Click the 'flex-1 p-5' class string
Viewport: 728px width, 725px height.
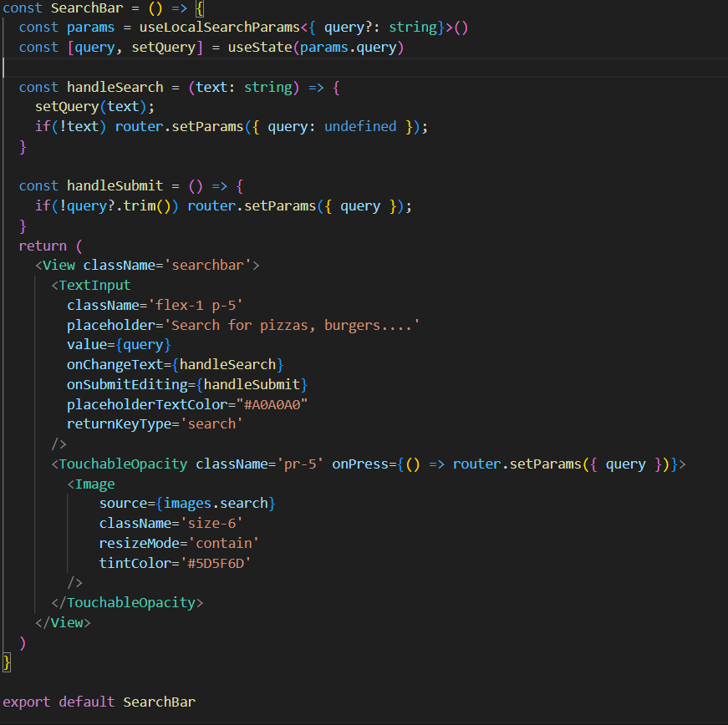pos(196,305)
